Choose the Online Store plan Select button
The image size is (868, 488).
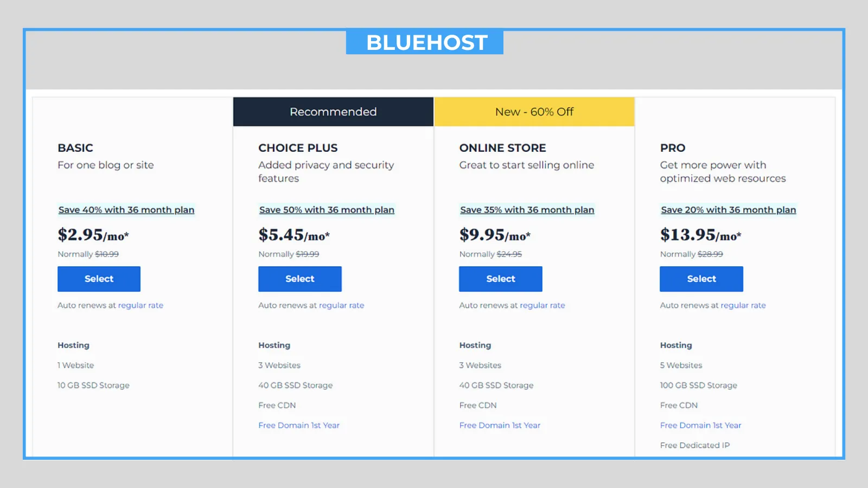pos(501,279)
